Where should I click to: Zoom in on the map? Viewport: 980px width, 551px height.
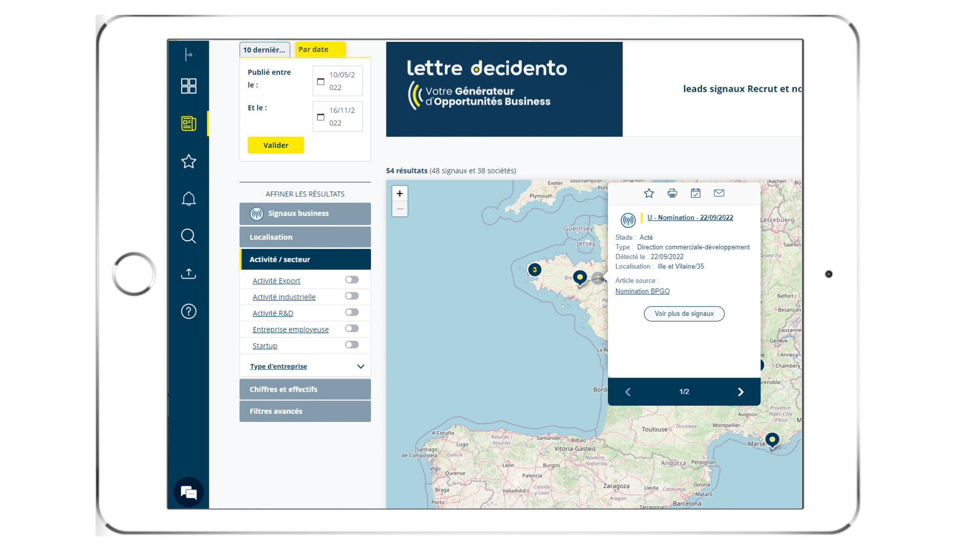pos(400,193)
